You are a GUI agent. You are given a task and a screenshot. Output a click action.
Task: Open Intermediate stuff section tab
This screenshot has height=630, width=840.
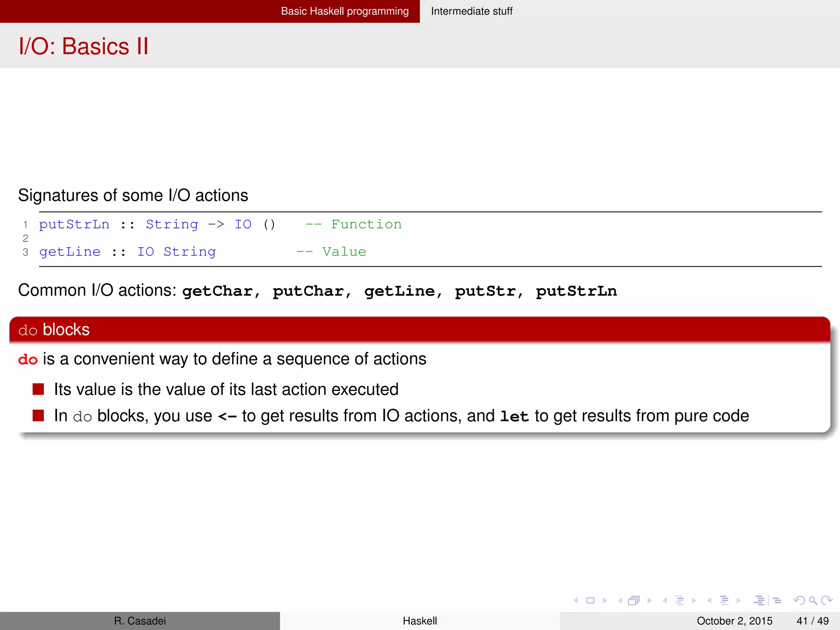point(472,11)
